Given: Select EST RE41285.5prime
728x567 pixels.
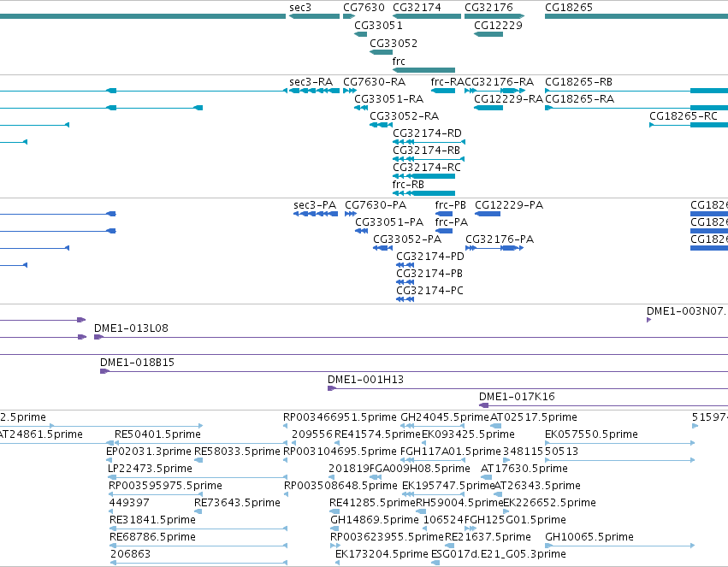Looking at the screenshot, I should pos(333,511).
